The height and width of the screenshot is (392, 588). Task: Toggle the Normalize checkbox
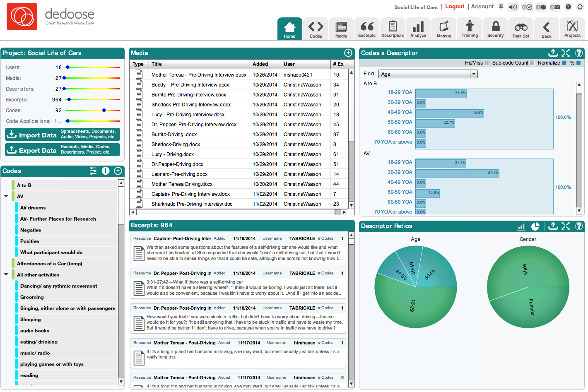click(x=564, y=63)
